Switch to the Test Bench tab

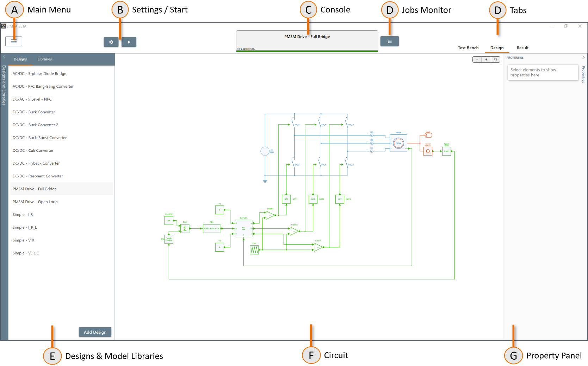click(468, 48)
